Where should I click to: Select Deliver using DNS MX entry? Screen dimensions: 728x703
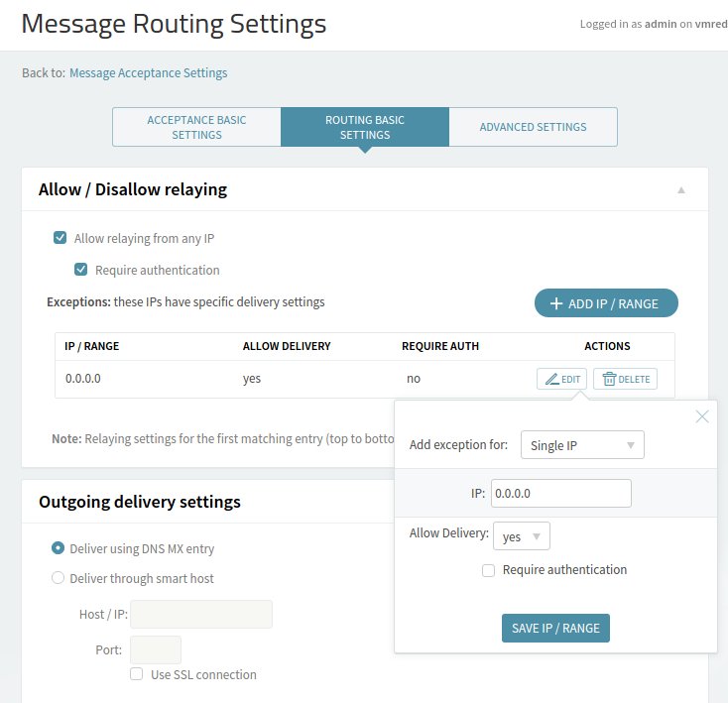[x=58, y=548]
